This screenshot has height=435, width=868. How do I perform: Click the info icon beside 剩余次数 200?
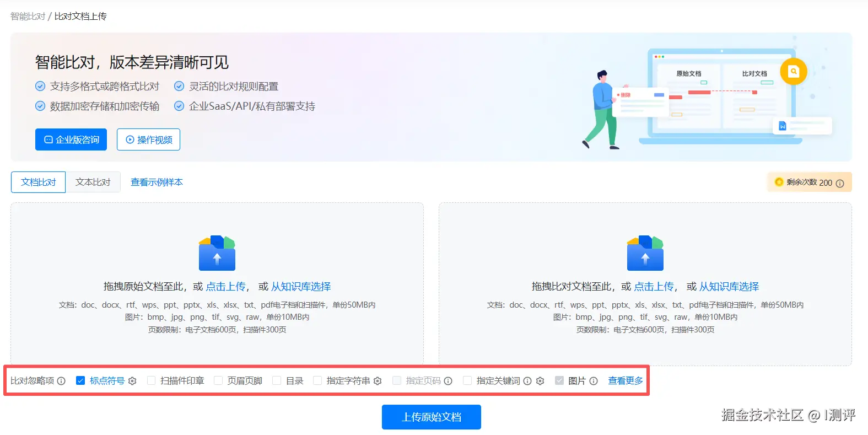click(x=840, y=183)
